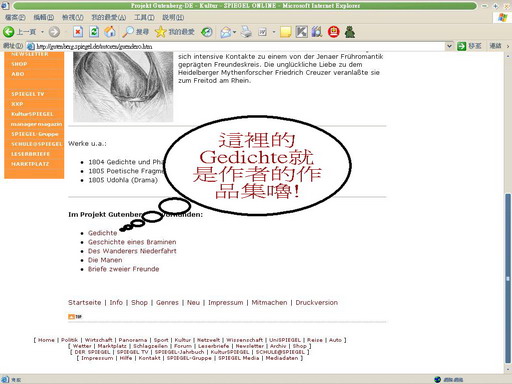Click the SPIEGEL TV sidebar item
This screenshot has width=512, height=384.
click(x=28, y=94)
